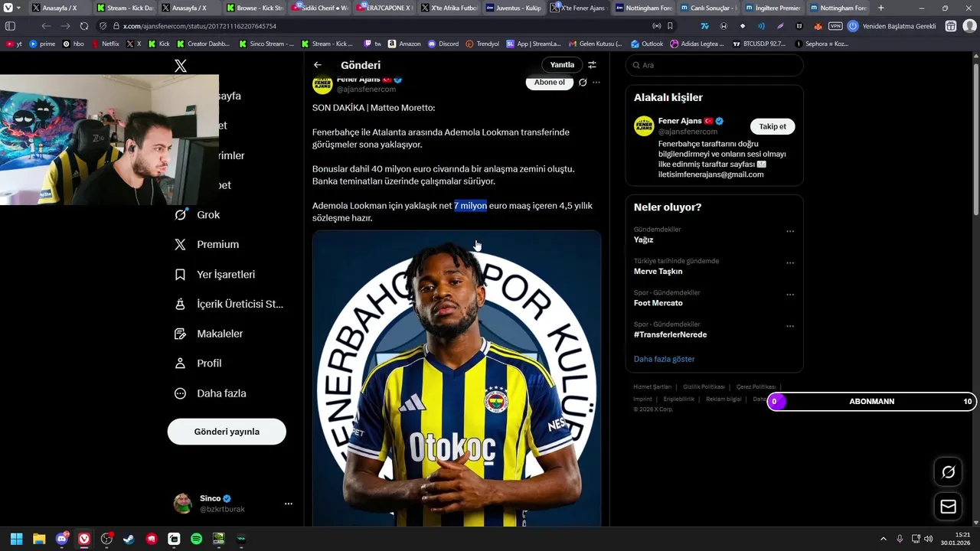
Task: Open the Outlook bookmark
Action: click(647, 44)
